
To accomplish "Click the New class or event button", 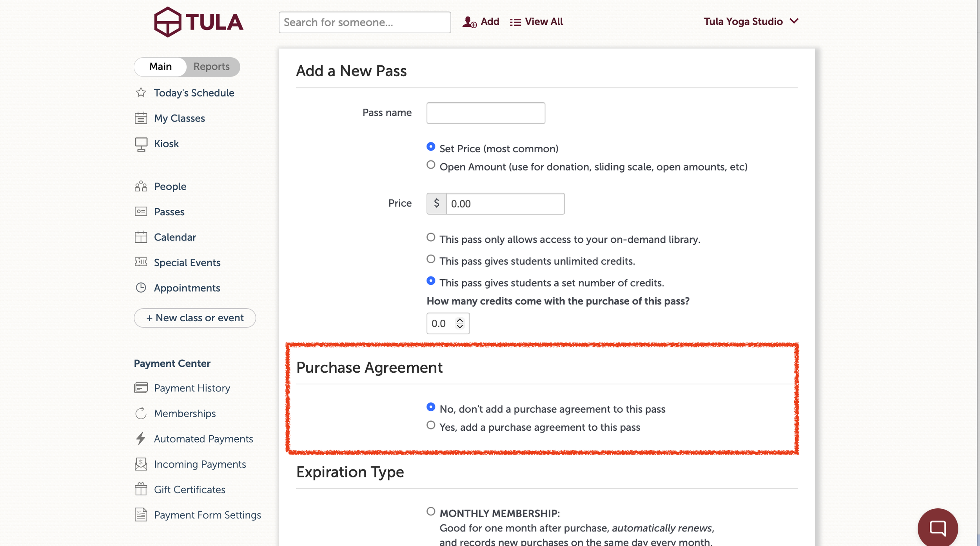I will [195, 318].
